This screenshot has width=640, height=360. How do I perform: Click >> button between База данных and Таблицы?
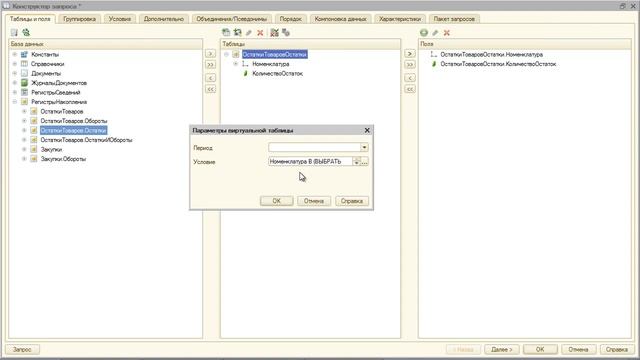tap(210, 64)
